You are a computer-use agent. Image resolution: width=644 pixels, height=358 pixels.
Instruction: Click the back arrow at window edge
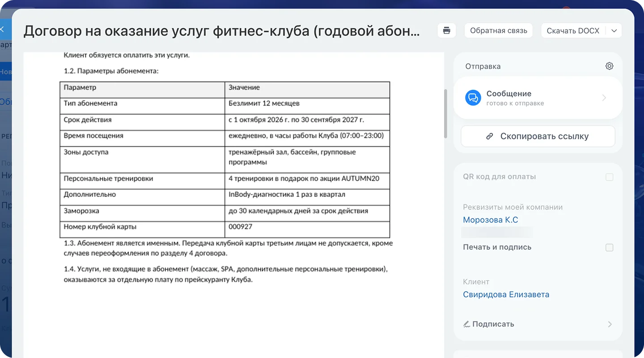[2, 30]
